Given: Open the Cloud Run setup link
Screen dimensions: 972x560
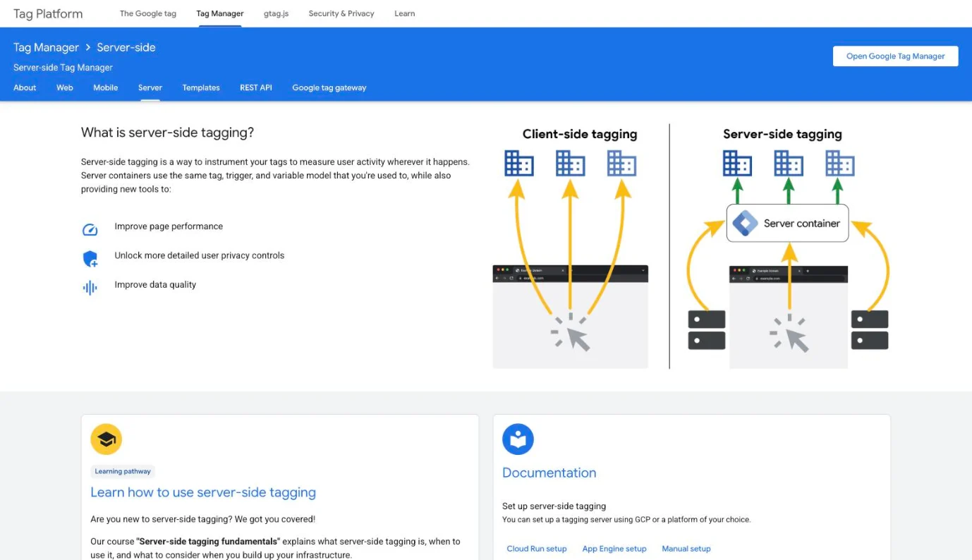Looking at the screenshot, I should click(x=537, y=549).
